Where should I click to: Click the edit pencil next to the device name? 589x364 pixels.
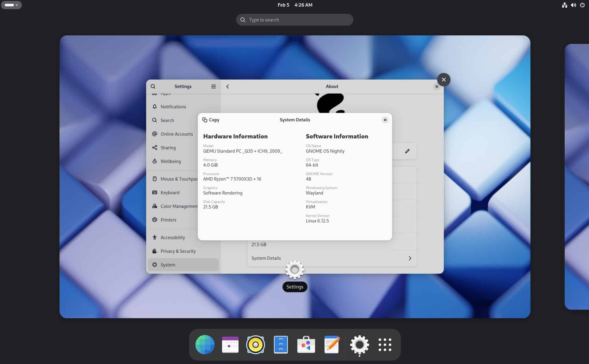tap(407, 151)
